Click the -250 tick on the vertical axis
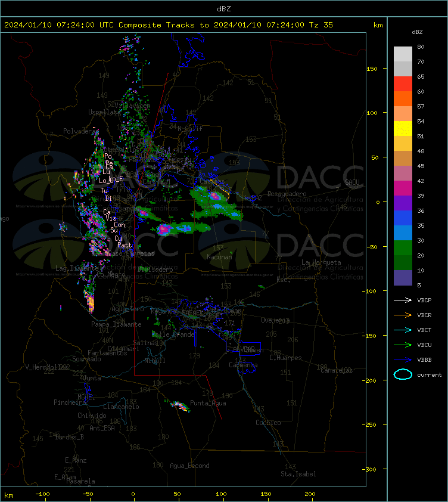Screen dimensions: 448x502 [369, 424]
